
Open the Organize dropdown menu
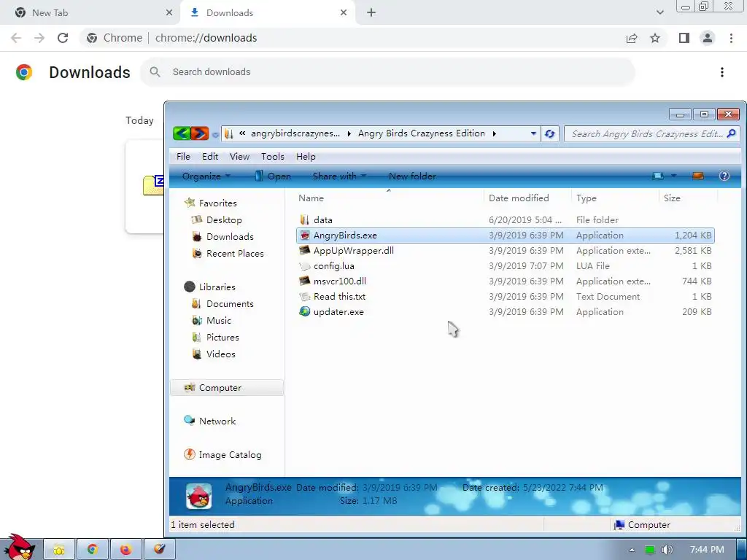click(206, 176)
